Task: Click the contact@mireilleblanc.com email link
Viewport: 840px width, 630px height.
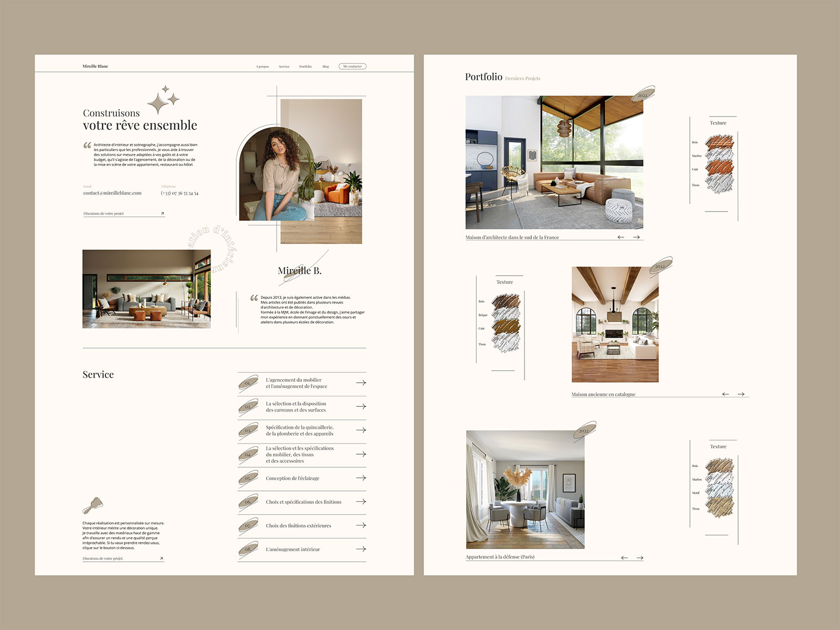Action: pos(112,193)
